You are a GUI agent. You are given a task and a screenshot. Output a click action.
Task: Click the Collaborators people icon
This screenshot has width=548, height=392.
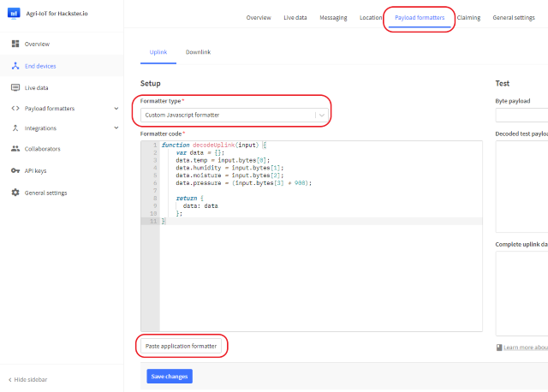(x=15, y=148)
